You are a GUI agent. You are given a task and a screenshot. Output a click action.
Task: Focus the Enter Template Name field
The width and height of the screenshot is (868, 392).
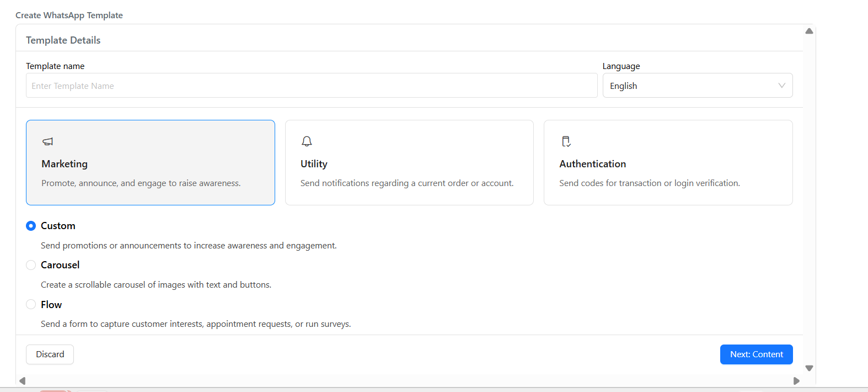312,86
